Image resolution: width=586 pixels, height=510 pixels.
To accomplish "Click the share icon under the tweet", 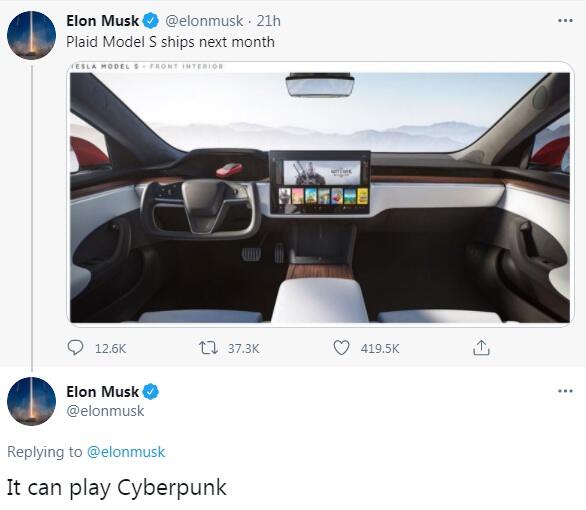I will 481,348.
